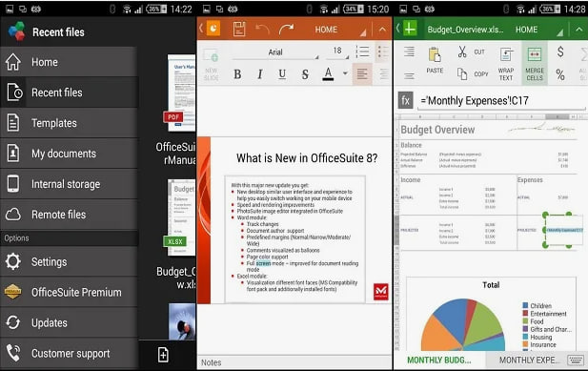Click the green spreadsheet app icon
The height and width of the screenshot is (371, 588).
[410, 29]
